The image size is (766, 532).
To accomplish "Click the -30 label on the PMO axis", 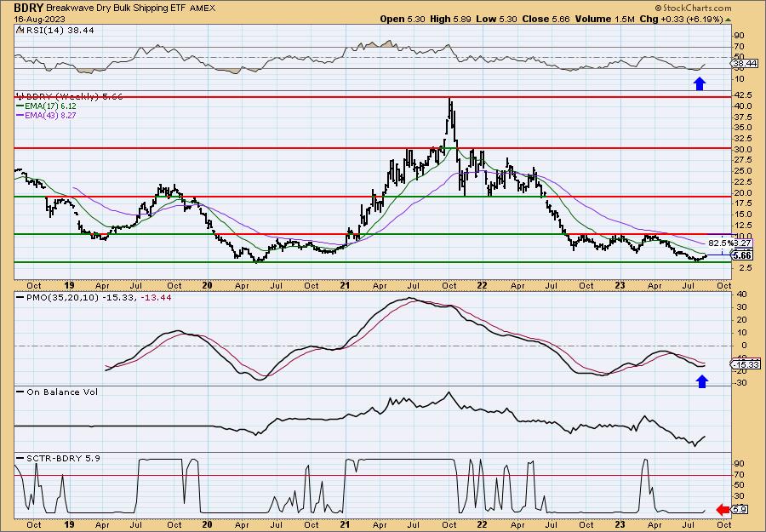I will [740, 383].
